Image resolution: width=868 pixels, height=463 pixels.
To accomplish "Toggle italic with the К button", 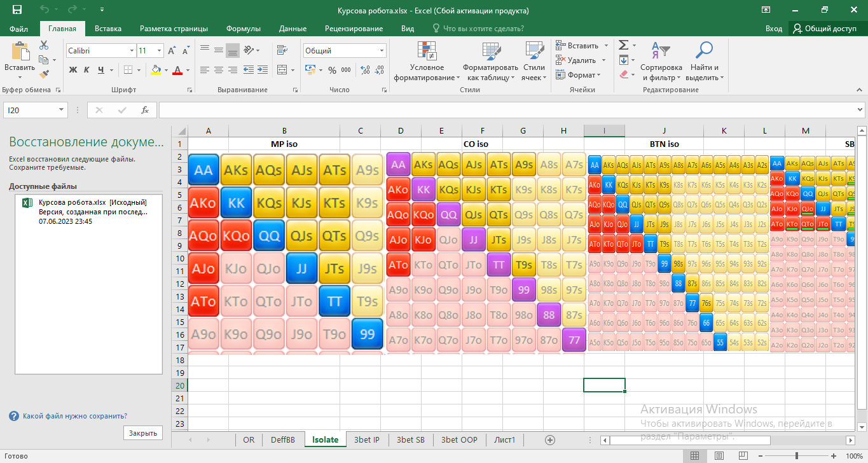I will (x=88, y=70).
